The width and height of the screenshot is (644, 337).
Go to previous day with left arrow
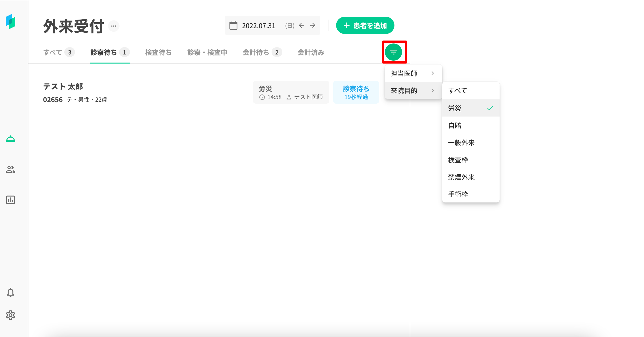click(302, 26)
